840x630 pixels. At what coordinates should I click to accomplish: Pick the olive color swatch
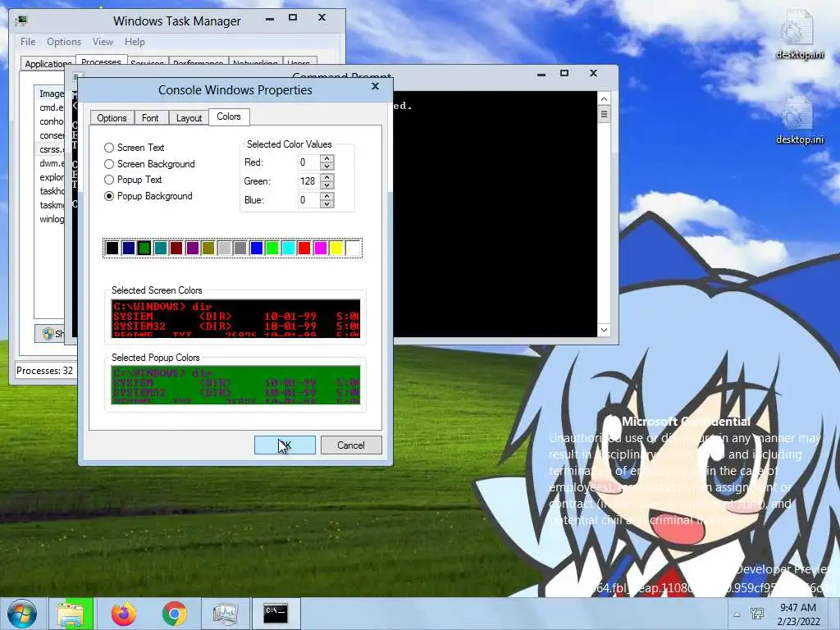click(x=208, y=248)
